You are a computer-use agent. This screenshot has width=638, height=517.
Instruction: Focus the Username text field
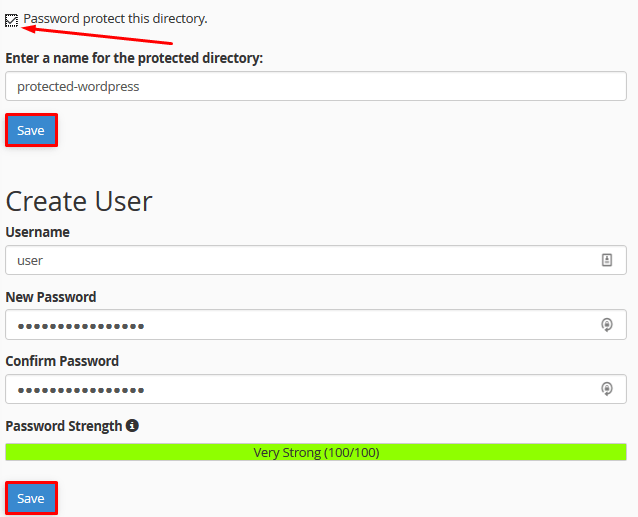pyautogui.click(x=300, y=260)
